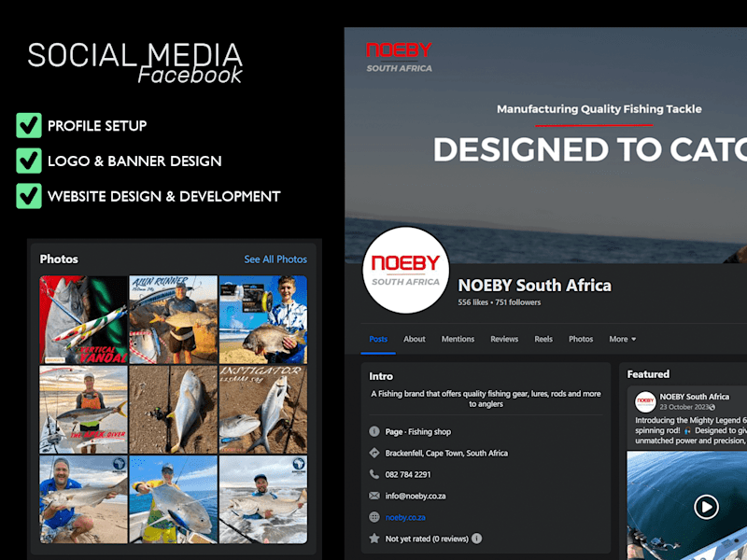The image size is (747, 560).
Task: Click the NOEBY South Africa featured post name
Action: [694, 397]
